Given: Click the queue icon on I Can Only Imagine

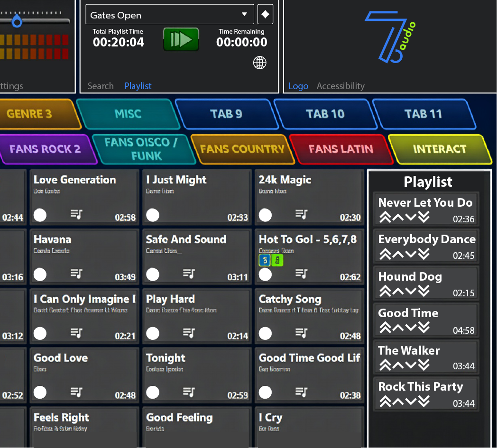Looking at the screenshot, I should [x=76, y=333].
